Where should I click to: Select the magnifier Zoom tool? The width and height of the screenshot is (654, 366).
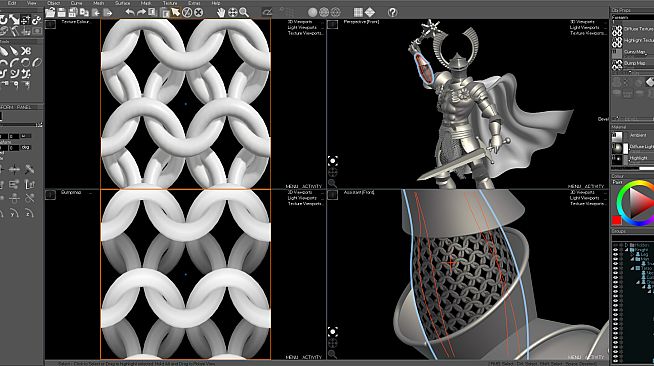(x=244, y=13)
